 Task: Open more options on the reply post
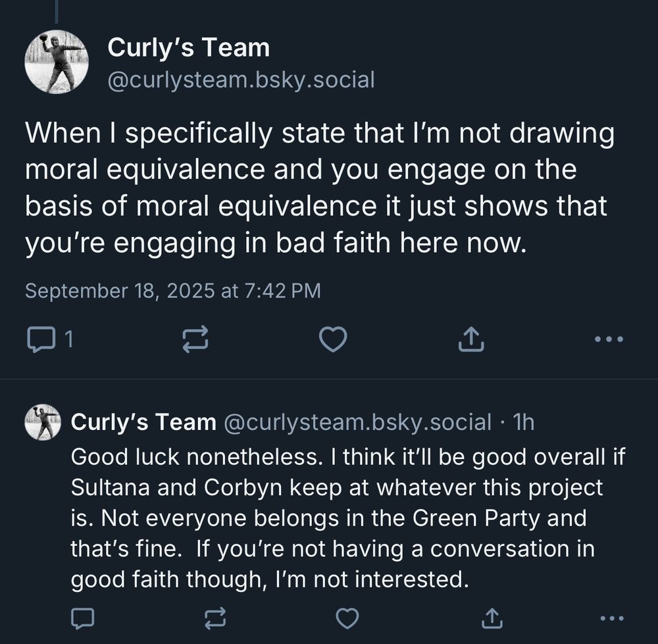tap(612, 617)
